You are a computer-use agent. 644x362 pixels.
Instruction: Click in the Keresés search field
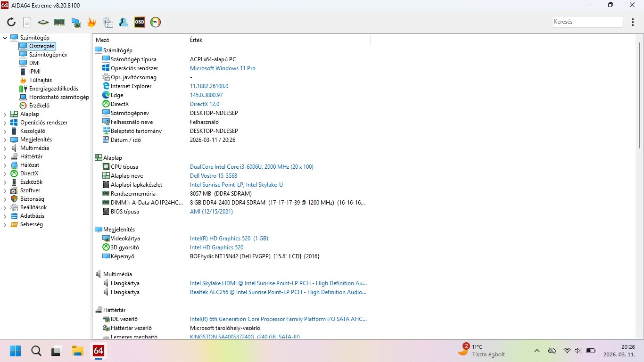point(588,22)
